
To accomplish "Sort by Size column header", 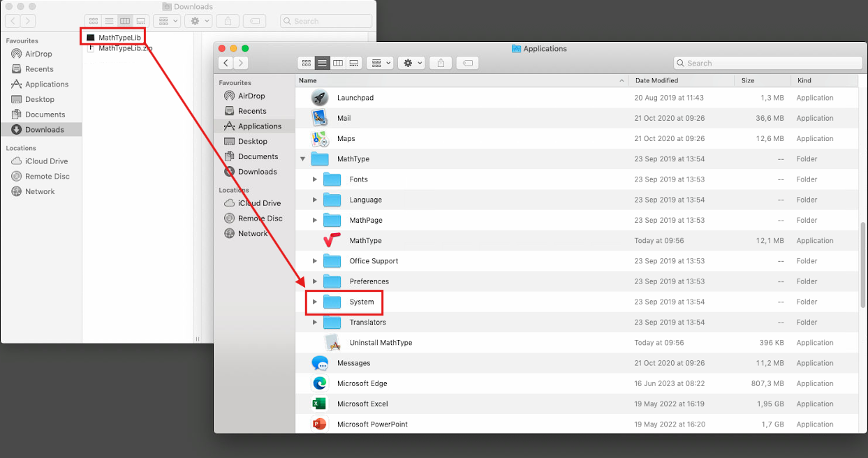I will click(763, 80).
